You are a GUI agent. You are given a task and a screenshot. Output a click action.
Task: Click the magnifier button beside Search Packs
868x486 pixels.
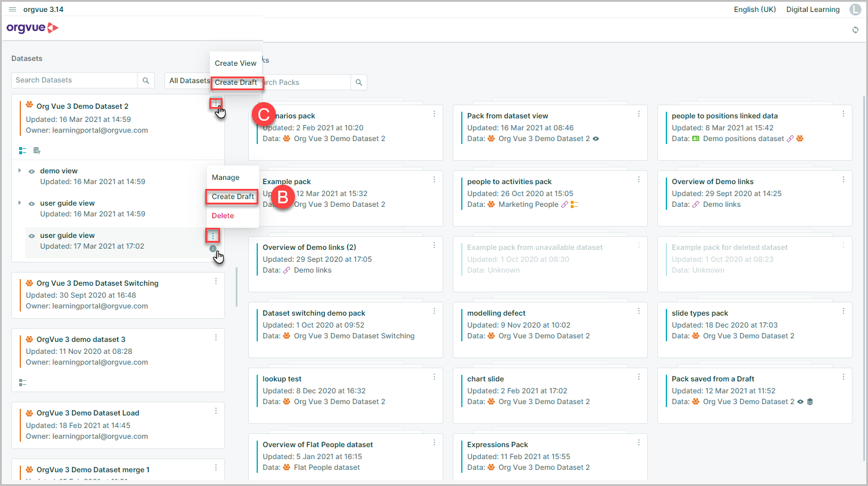tap(359, 82)
